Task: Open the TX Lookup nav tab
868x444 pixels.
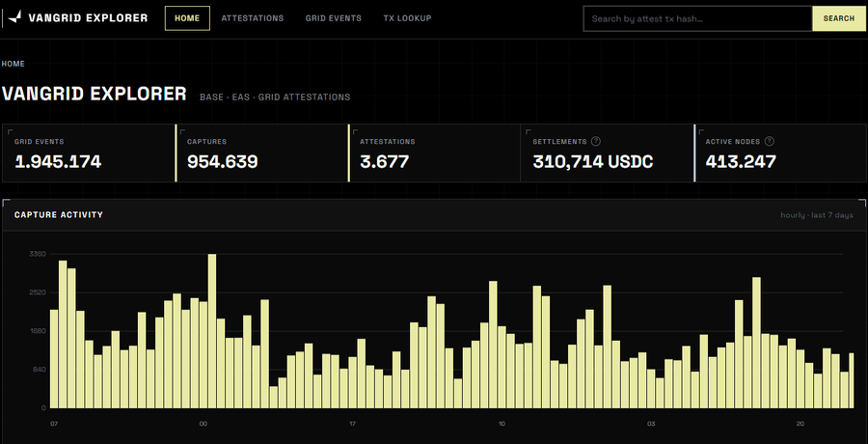Action: tap(407, 18)
